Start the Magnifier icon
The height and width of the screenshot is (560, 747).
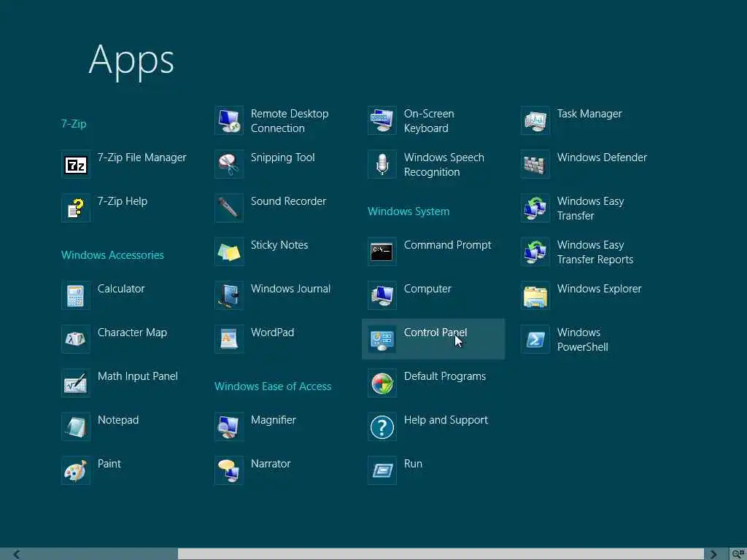[x=229, y=427]
